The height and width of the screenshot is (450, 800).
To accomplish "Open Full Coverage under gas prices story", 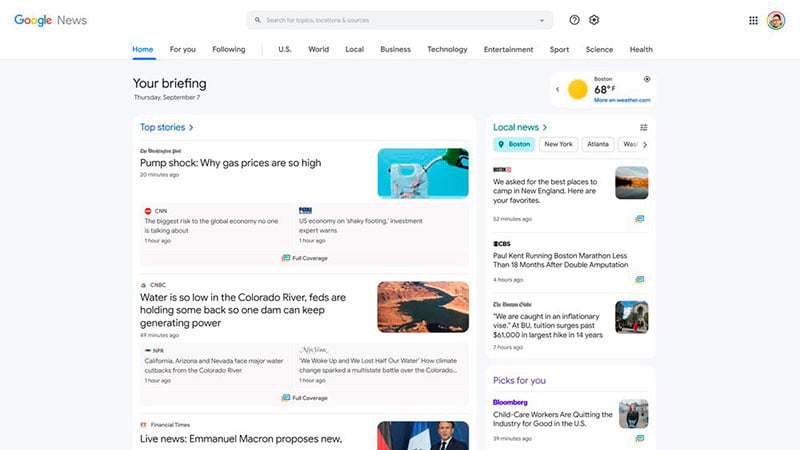I will (305, 258).
